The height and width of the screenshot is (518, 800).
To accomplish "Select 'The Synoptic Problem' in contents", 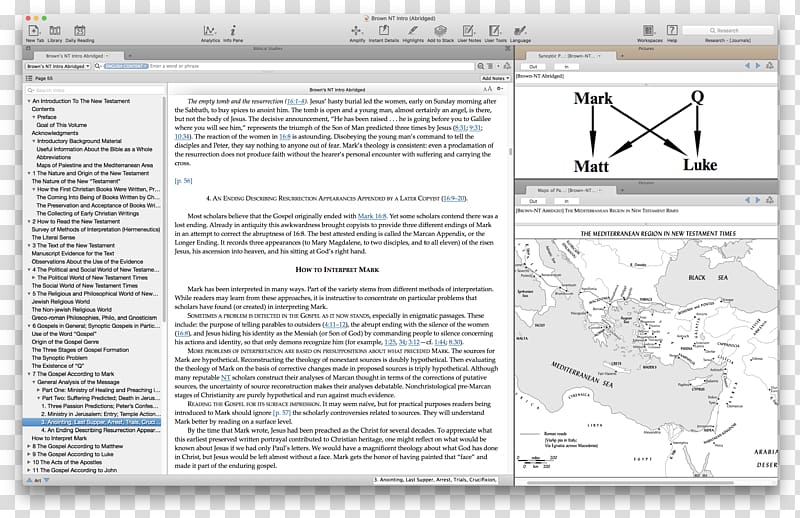I will 59,358.
